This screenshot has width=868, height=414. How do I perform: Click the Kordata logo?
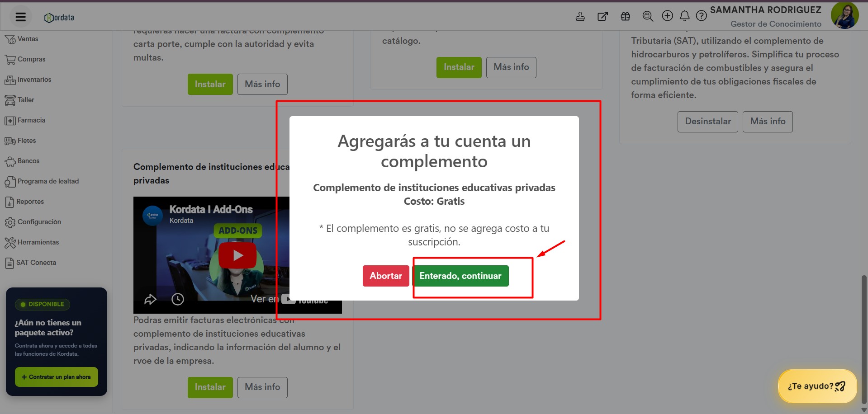click(59, 18)
